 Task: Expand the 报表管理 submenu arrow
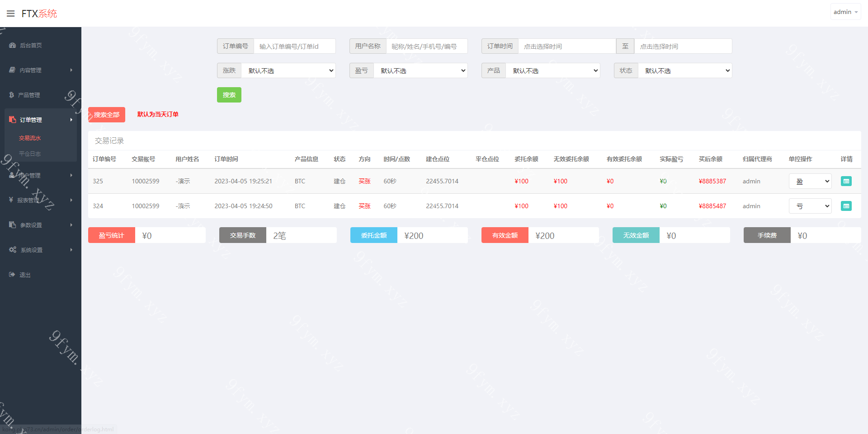pos(71,200)
